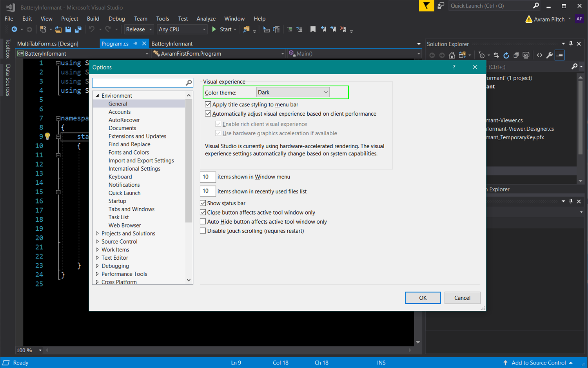The width and height of the screenshot is (588, 368).
Task: Uncheck Automatically adjust visual experience checkbox
Action: click(x=208, y=114)
